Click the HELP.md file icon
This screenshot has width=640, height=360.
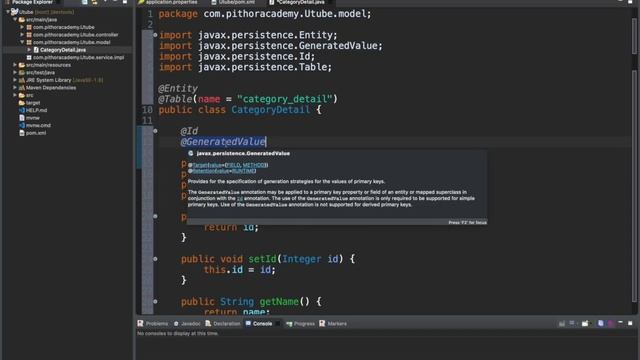coord(22,110)
